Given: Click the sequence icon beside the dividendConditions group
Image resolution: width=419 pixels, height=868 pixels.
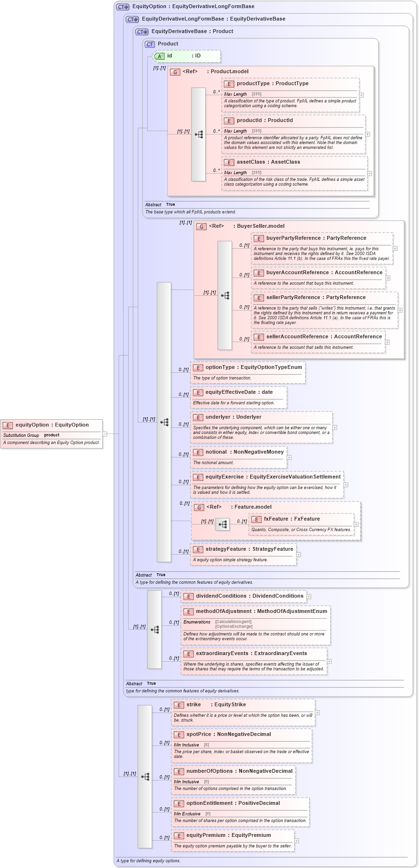Looking at the screenshot, I should (x=154, y=630).
